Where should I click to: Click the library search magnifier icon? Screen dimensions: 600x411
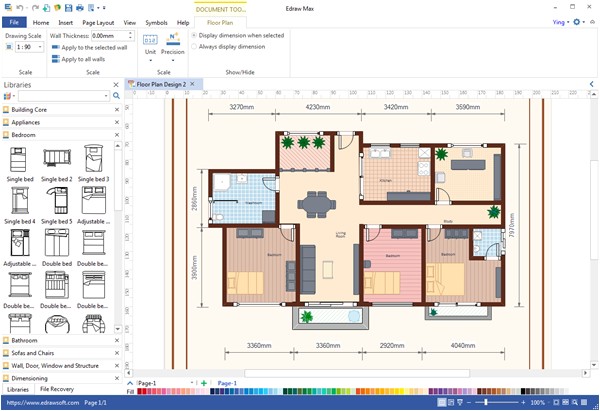[116, 96]
